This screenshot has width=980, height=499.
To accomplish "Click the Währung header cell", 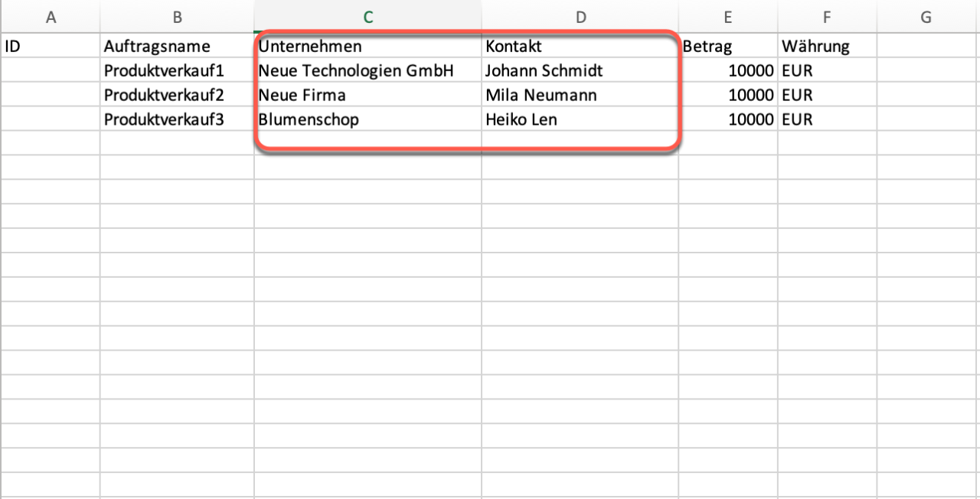I will click(x=827, y=46).
